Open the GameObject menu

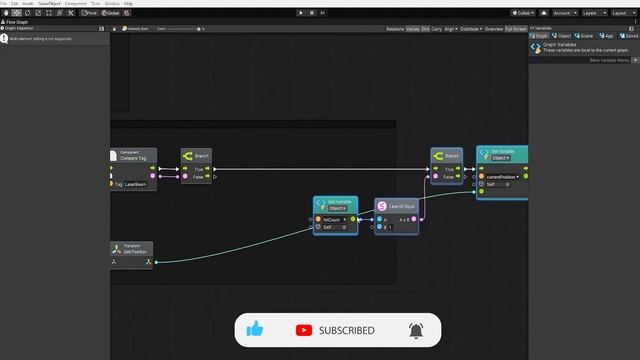(x=49, y=3)
